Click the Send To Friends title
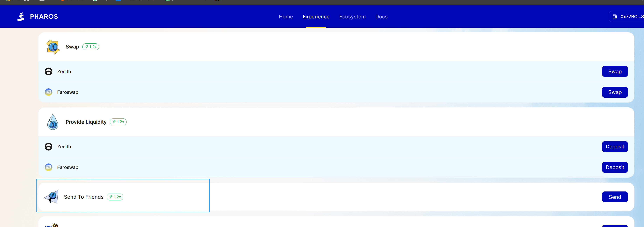 [x=84, y=197]
